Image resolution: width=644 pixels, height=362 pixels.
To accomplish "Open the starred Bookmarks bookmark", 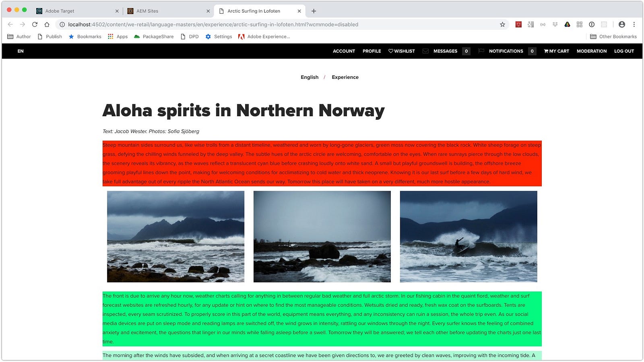I will tap(85, 37).
